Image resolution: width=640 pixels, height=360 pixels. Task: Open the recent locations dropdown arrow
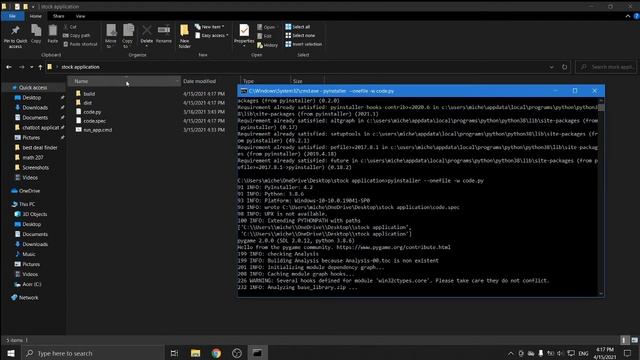[x=31, y=67]
